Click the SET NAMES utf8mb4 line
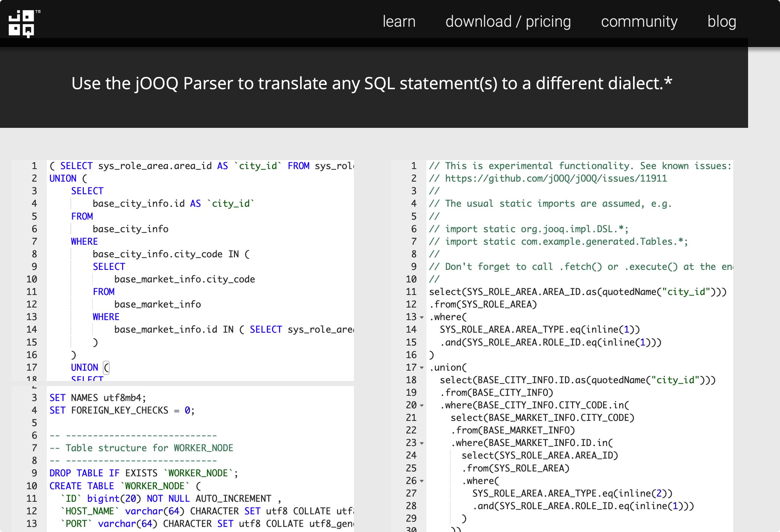 (98, 398)
